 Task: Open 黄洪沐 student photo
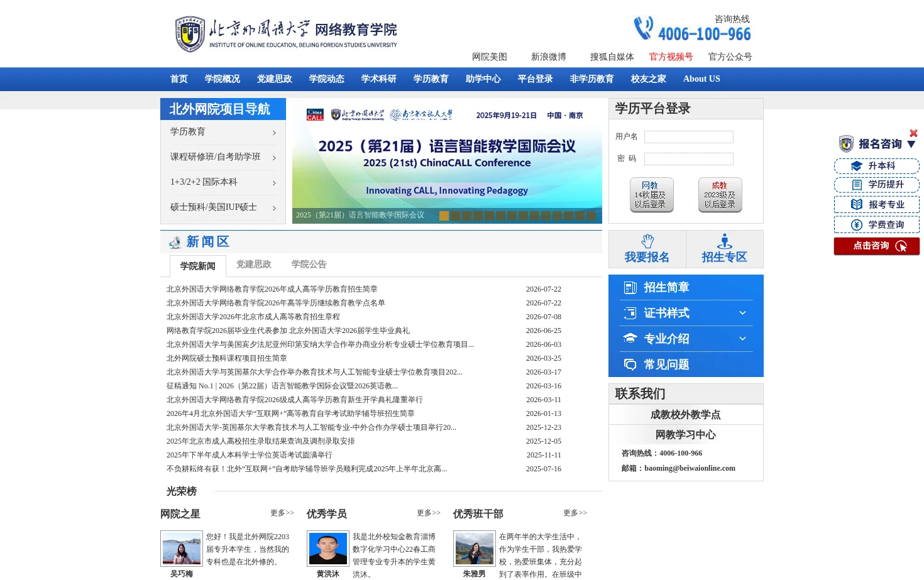[x=328, y=549]
